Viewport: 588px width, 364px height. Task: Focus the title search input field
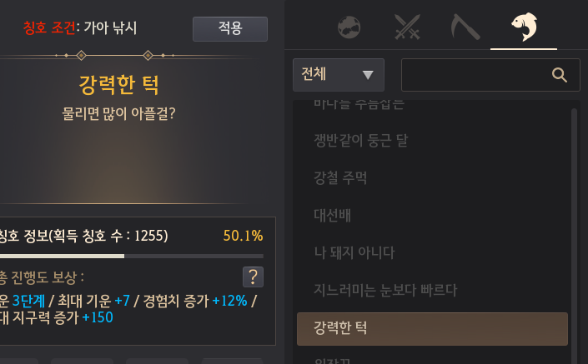[x=490, y=75]
